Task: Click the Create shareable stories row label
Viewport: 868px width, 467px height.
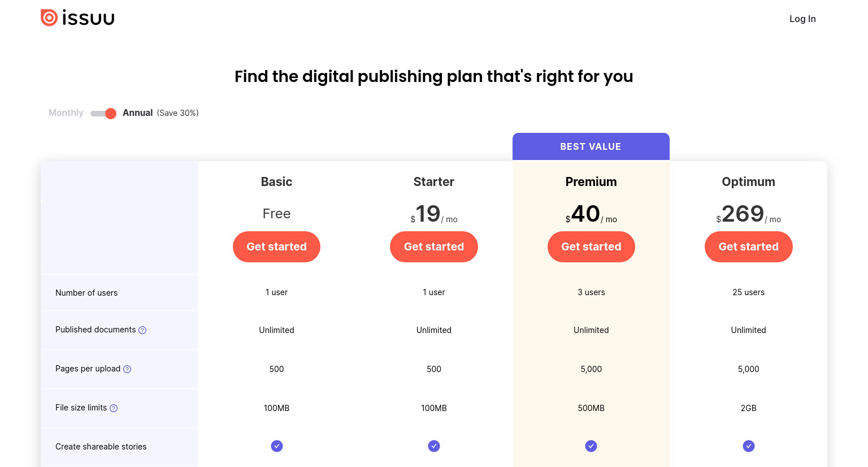Action: coord(101,447)
